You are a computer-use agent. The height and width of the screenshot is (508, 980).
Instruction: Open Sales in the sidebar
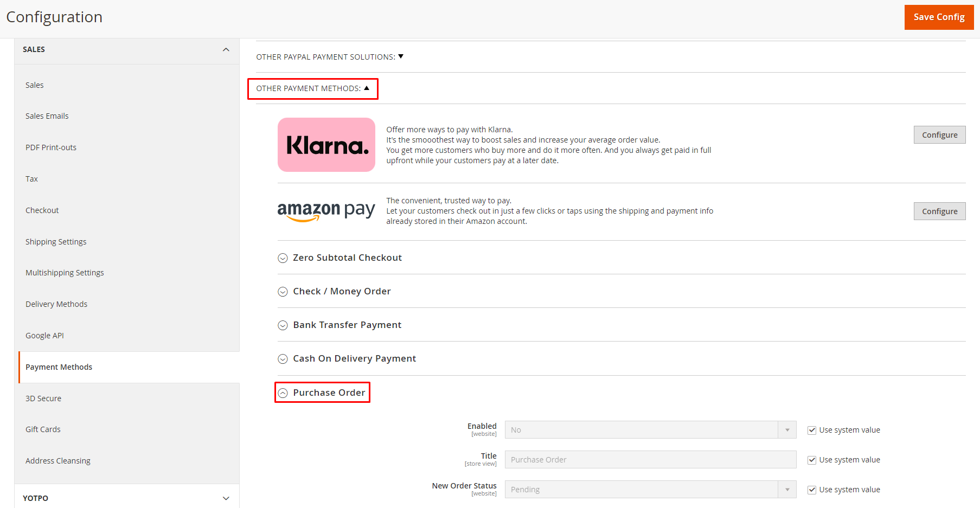click(x=35, y=85)
